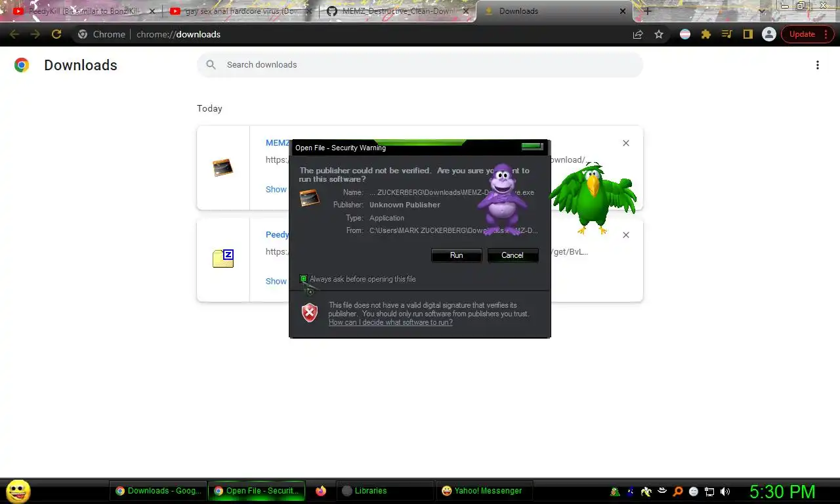840x504 pixels.
Task: Open the Peedy download name link
Action: (277, 235)
